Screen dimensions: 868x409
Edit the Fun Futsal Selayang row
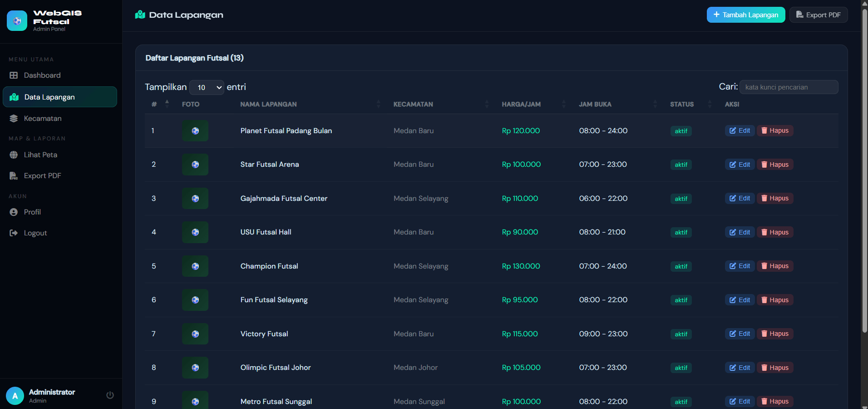coord(740,300)
